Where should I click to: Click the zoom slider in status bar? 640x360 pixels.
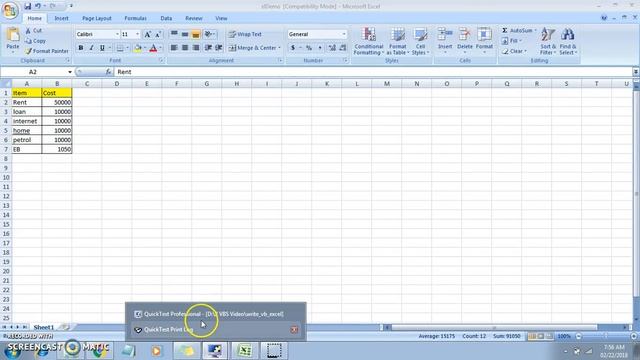click(x=606, y=336)
